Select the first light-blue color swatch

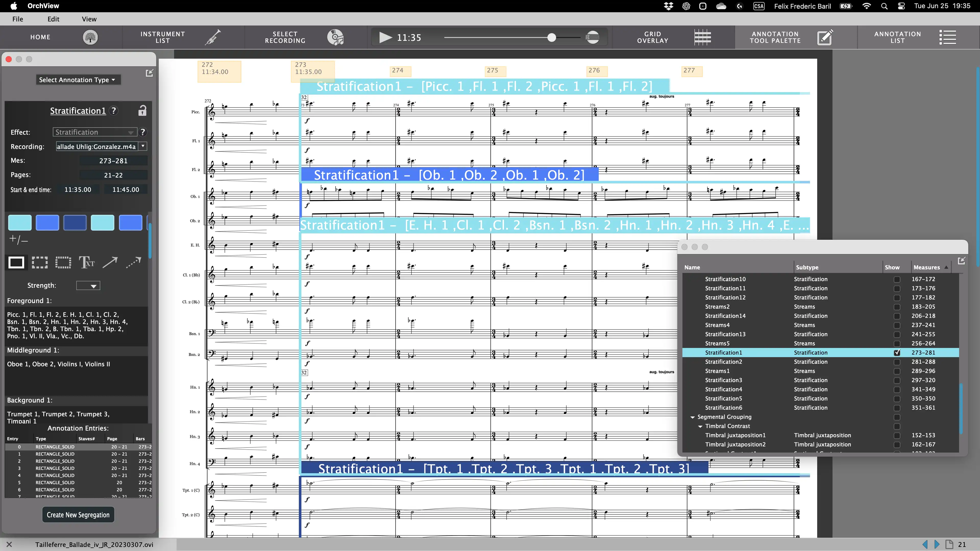coord(20,223)
